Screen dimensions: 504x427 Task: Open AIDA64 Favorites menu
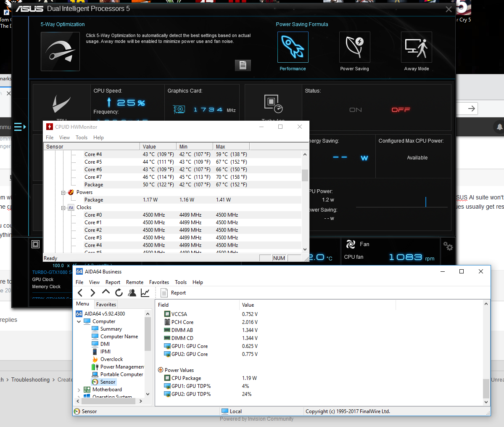159,282
